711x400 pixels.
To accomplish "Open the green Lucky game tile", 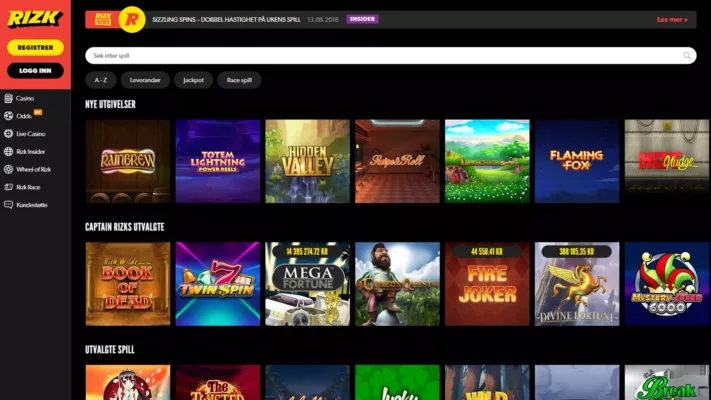I will pos(397,382).
